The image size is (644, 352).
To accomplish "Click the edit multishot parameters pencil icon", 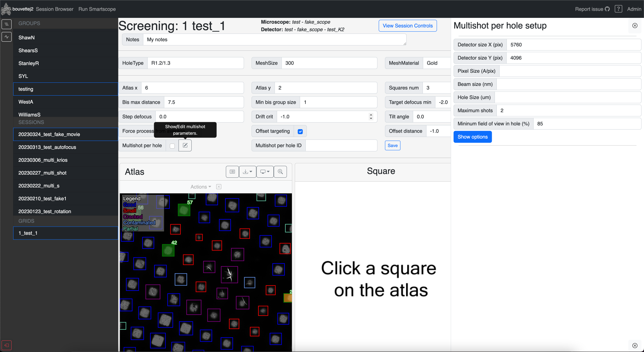I will [x=185, y=145].
